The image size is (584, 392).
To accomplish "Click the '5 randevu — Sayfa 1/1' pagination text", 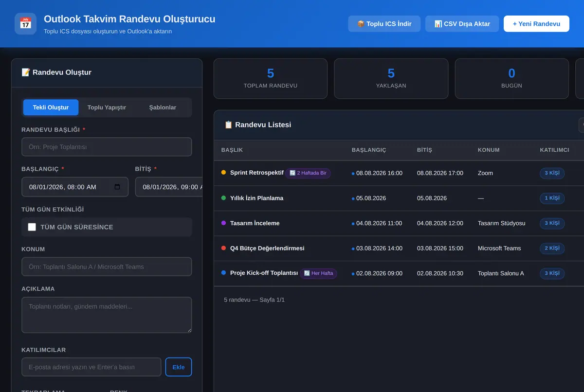I will [x=255, y=300].
